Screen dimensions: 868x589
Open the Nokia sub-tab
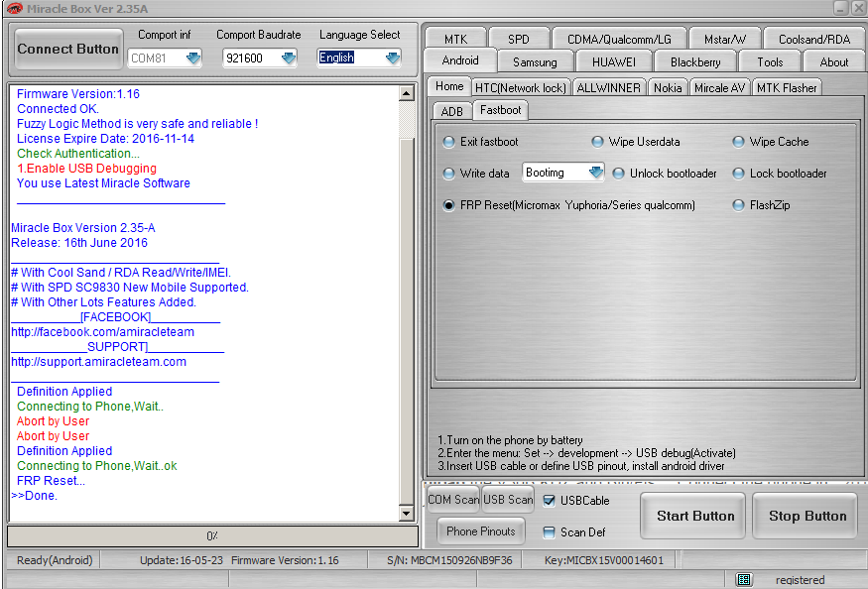(x=668, y=88)
